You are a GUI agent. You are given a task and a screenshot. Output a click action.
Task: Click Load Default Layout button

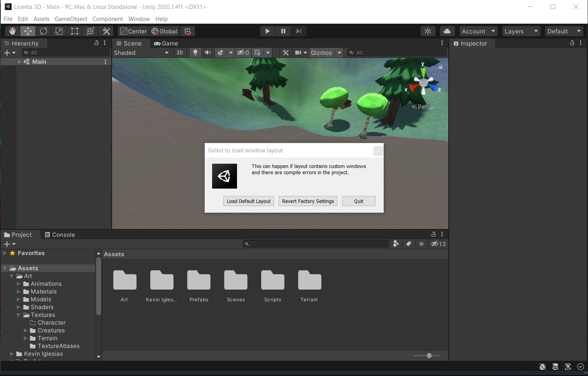click(x=249, y=201)
